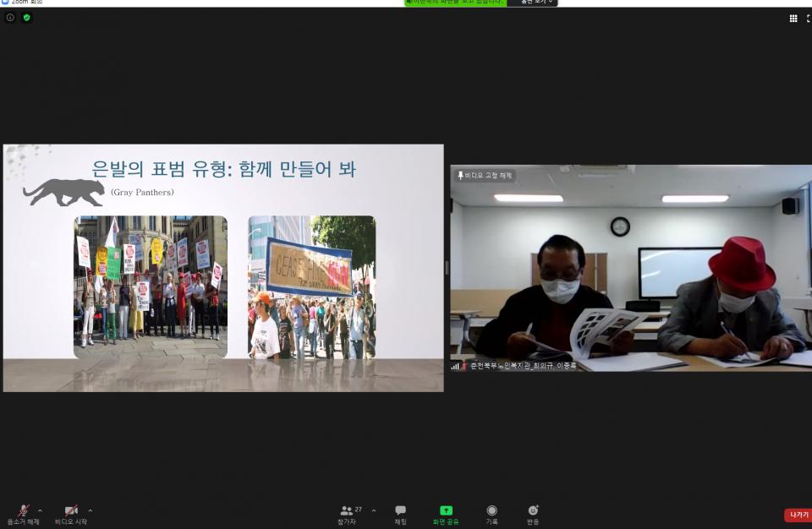
Task: Open the 옵션 보기 view options dropdown
Action: click(534, 3)
